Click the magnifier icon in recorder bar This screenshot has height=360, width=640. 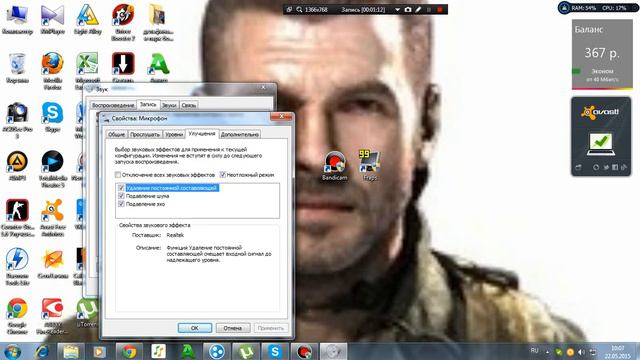tap(299, 9)
